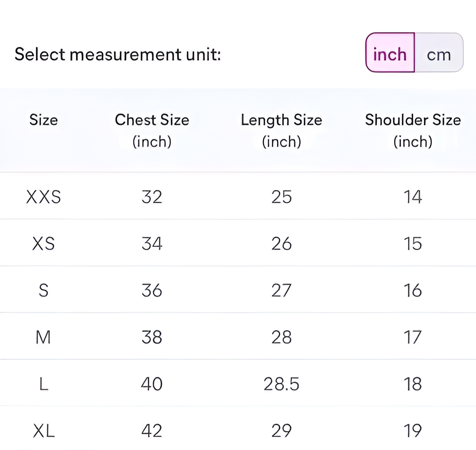Viewport: 476px width, 450px height.
Task: Toggle the unit selector to centimeters
Action: coord(438,54)
